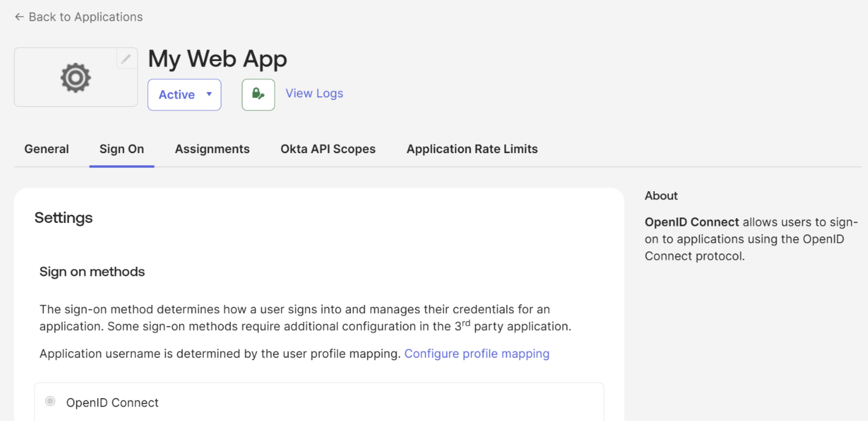
Task: Click the back arrow before Back to Applications
Action: pyautogui.click(x=18, y=17)
